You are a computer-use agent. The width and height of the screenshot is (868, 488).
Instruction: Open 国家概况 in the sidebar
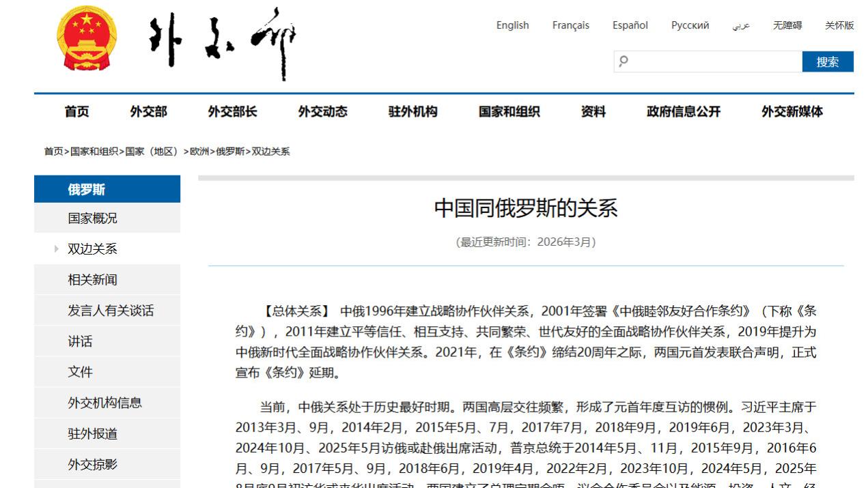click(107, 218)
